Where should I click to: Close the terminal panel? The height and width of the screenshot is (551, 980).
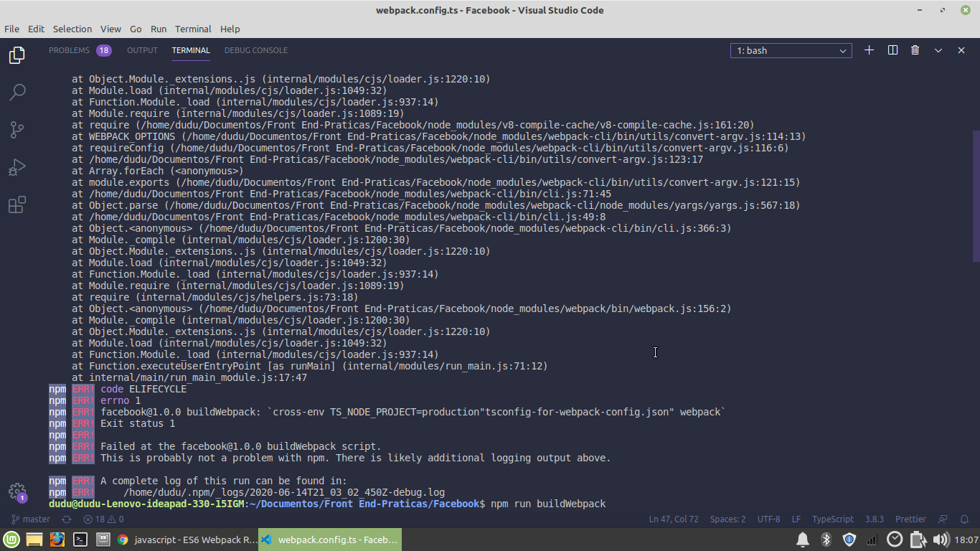tap(961, 50)
